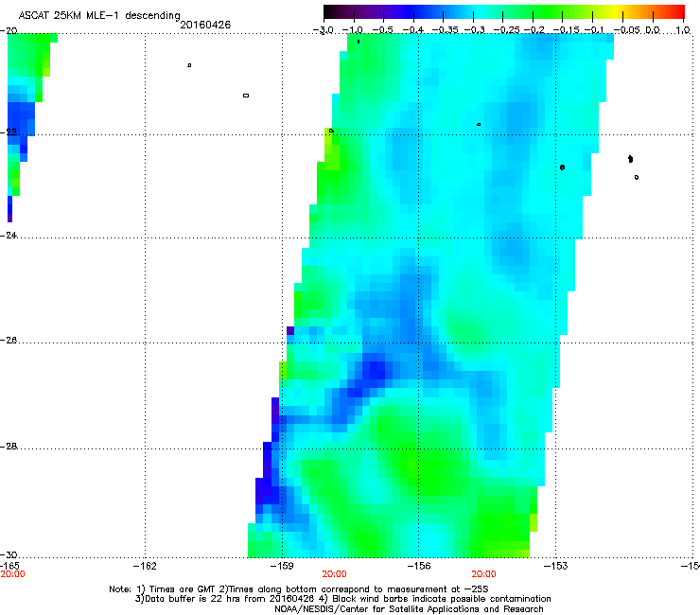The width and height of the screenshot is (700, 615).
Task: Click the "-0.25" color scale label
Action: coord(507,30)
